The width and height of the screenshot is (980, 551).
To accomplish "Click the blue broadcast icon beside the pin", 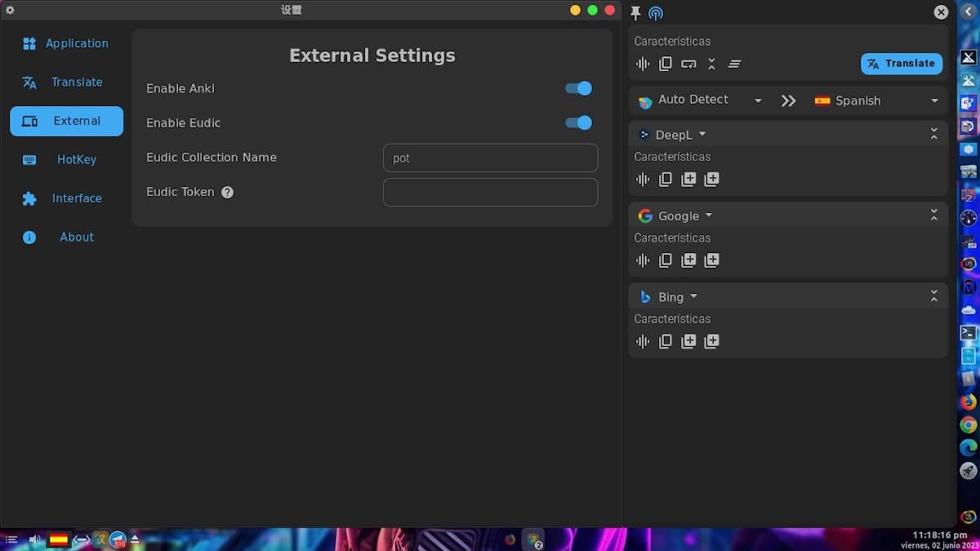I will 656,13.
